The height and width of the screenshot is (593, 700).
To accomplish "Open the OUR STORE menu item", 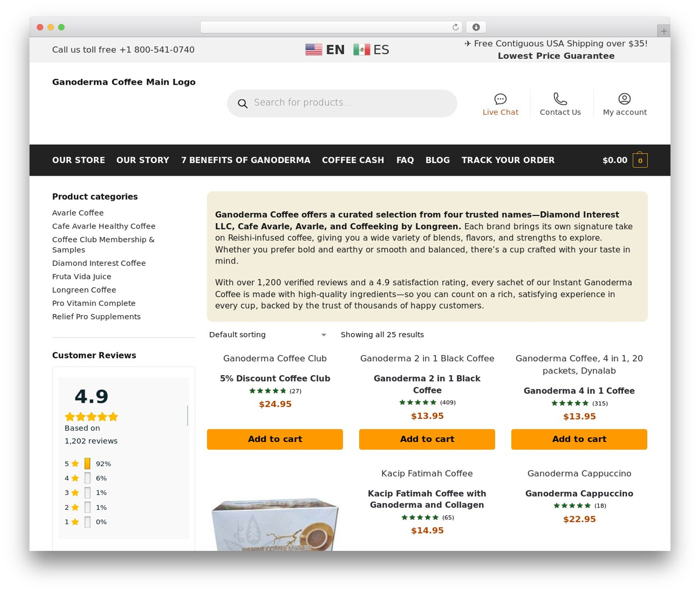I will click(79, 160).
